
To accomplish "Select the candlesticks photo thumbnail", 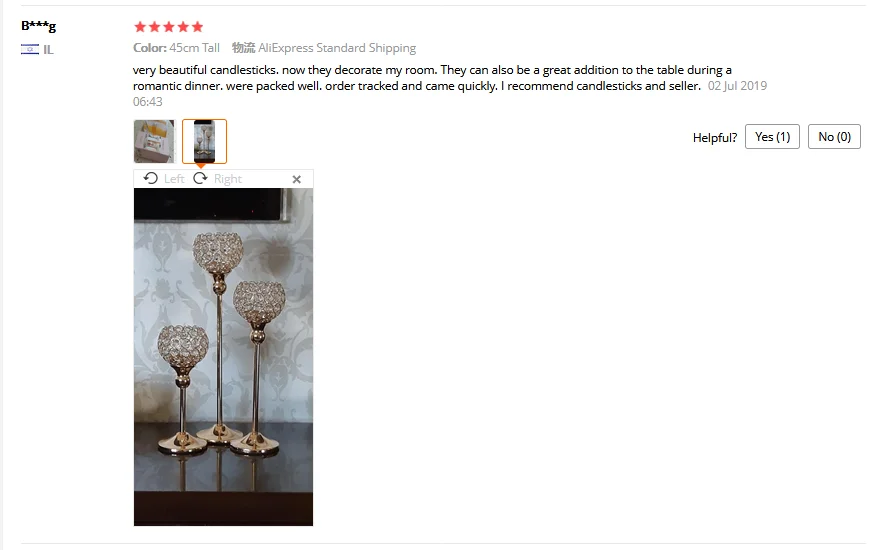I will pyautogui.click(x=204, y=141).
